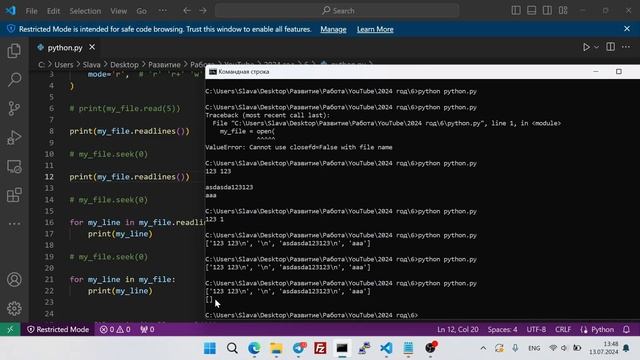Open the Extensions view
The height and width of the screenshot is (360, 640).
14,195
